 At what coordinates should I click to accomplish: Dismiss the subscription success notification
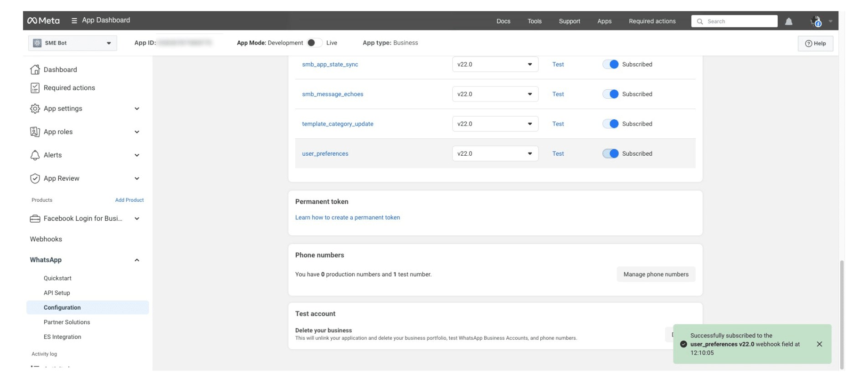(819, 344)
